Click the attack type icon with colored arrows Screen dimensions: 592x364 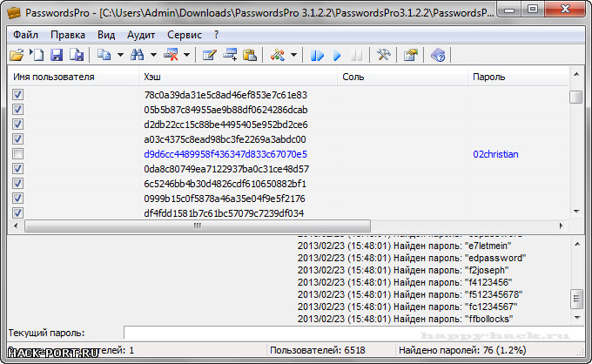278,55
